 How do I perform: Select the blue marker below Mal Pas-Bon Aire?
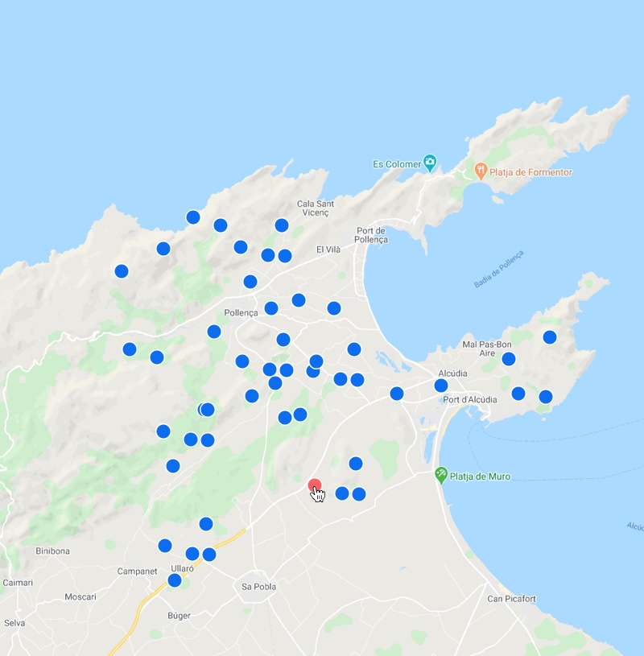point(509,359)
